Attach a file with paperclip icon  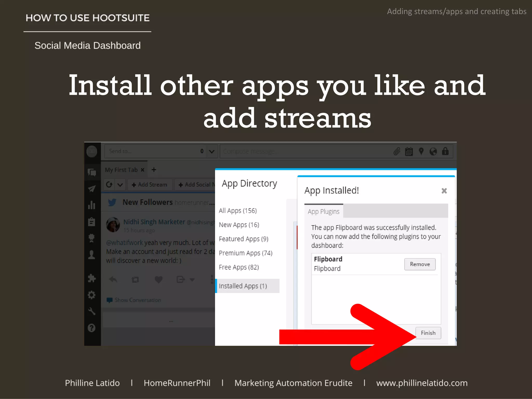click(x=397, y=151)
